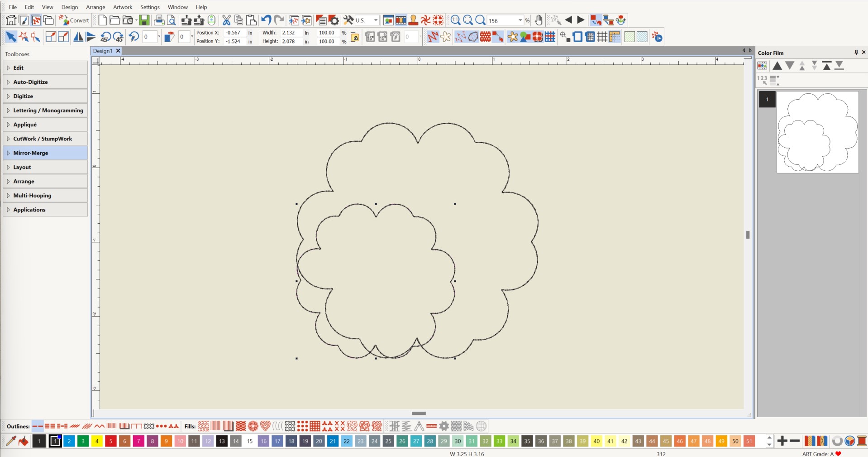Expand the Digitize toolbox

[x=45, y=96]
